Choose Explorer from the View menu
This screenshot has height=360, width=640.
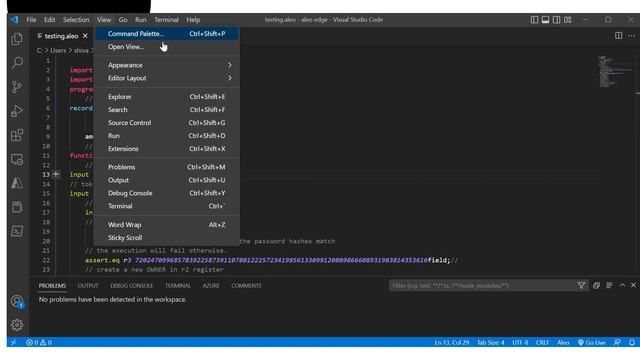pos(167,97)
